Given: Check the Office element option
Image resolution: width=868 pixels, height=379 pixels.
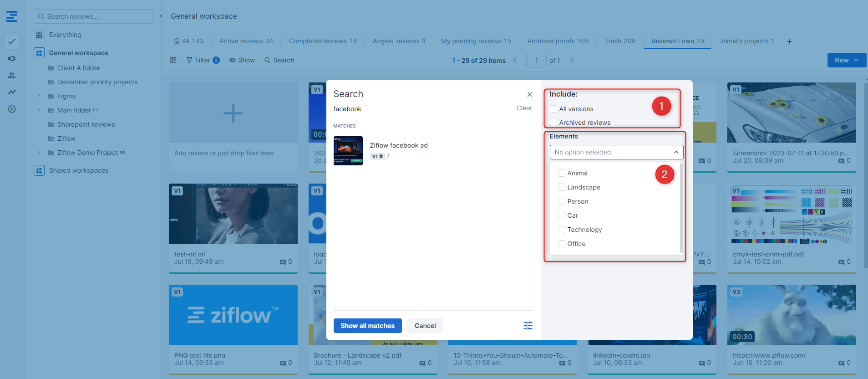Looking at the screenshot, I should click(x=562, y=244).
